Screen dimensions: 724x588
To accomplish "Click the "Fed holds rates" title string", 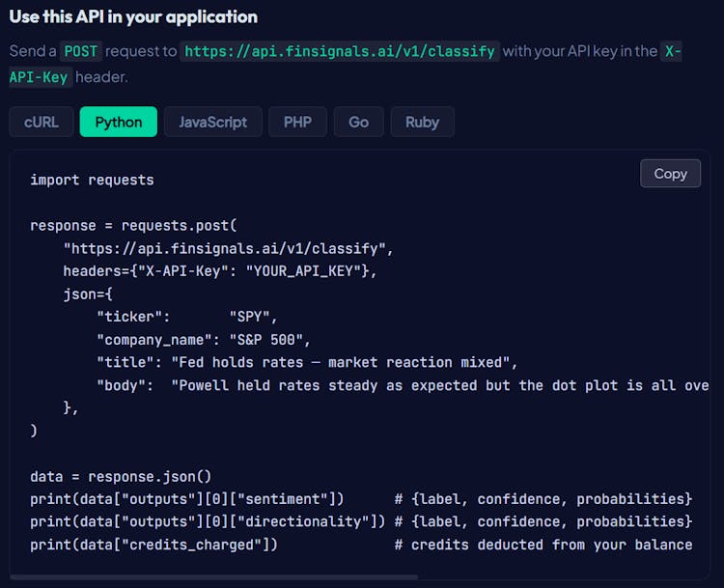I will [344, 362].
